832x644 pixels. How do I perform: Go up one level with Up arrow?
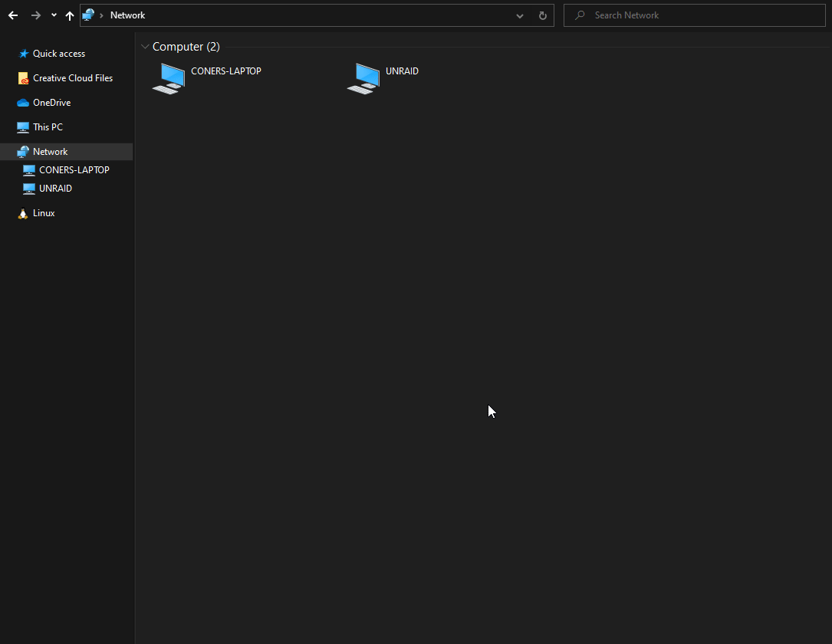click(70, 15)
